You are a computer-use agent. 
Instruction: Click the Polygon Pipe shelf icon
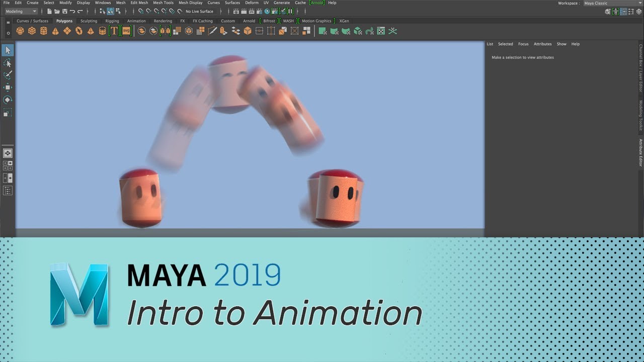click(x=103, y=31)
